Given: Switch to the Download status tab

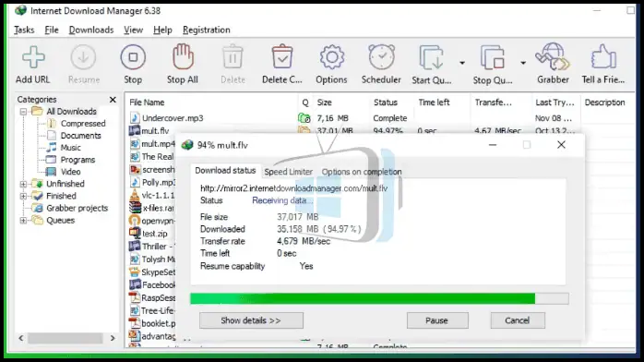Looking at the screenshot, I should click(225, 171).
